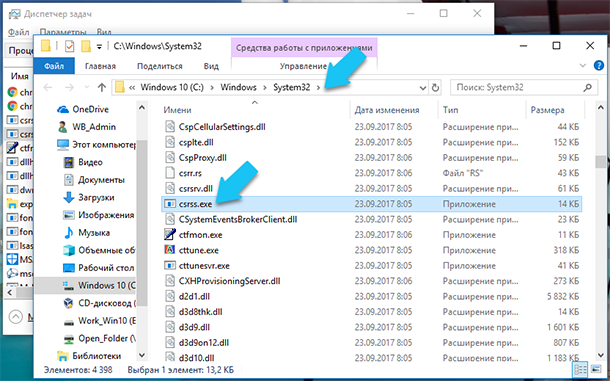Select the csrsrv.dll file

(196, 188)
